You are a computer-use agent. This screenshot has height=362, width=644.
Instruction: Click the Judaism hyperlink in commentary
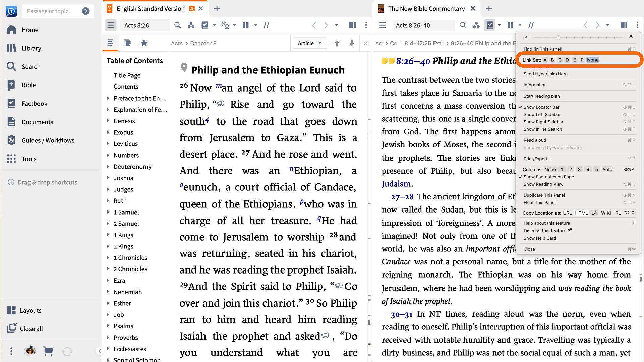coord(396,184)
